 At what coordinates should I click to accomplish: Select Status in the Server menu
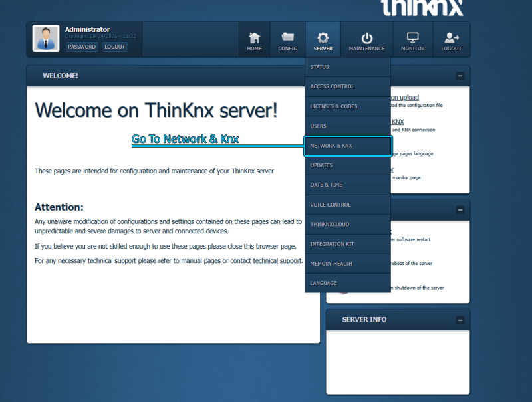point(347,67)
